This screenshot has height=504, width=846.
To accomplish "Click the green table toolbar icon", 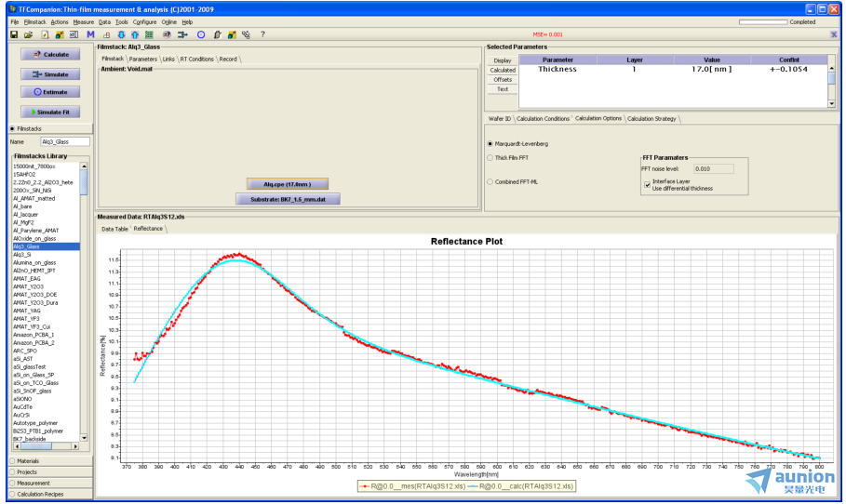I will point(149,34).
